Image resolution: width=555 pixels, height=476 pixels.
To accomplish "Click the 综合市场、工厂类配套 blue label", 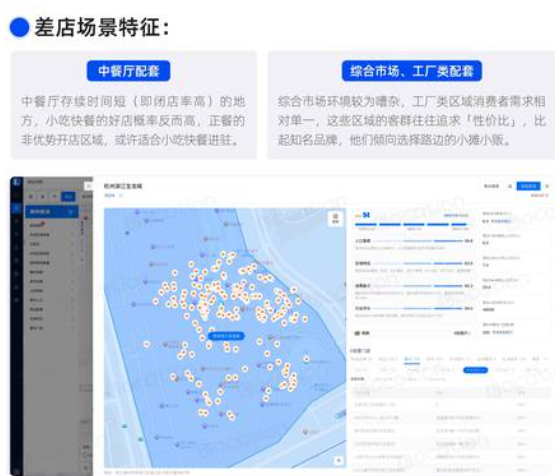I will [412, 71].
